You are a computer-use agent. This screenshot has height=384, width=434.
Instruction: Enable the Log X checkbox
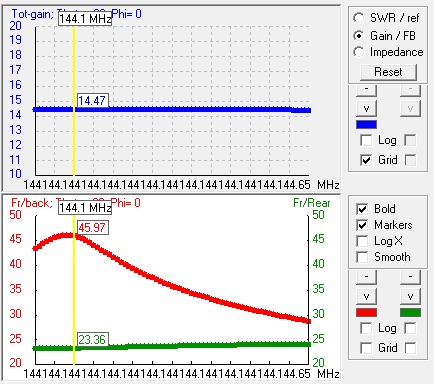362,241
